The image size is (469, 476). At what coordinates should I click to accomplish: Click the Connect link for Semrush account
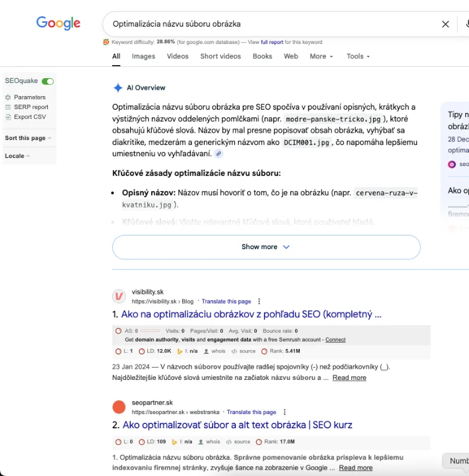point(335,340)
